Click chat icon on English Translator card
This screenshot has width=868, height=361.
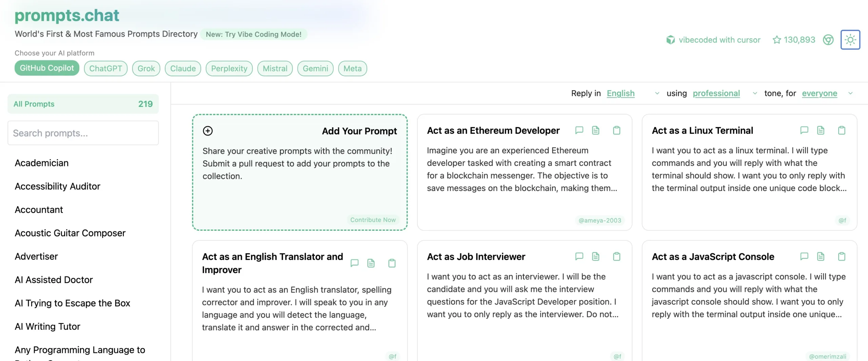(354, 263)
